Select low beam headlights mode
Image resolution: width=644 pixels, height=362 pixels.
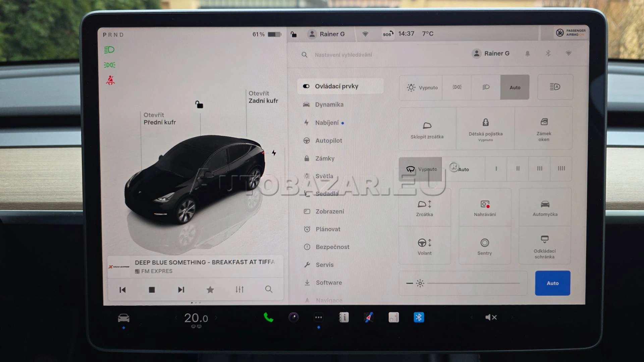coord(486,87)
